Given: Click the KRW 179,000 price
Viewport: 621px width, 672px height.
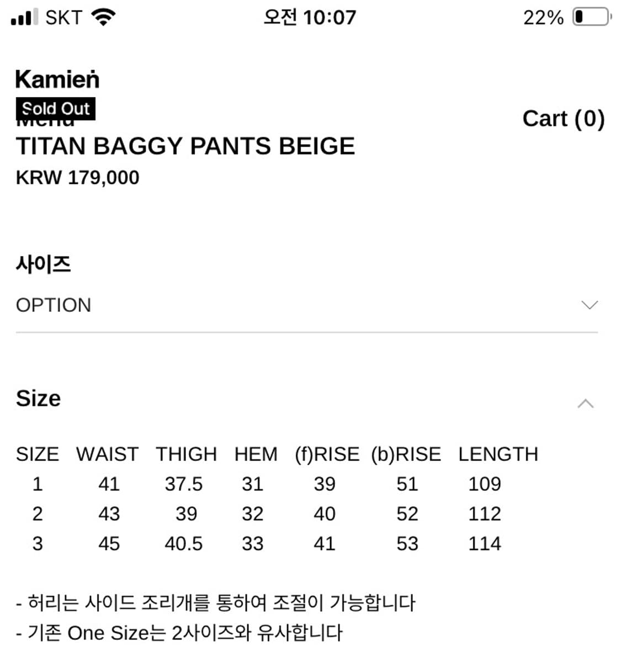Looking at the screenshot, I should [x=77, y=178].
